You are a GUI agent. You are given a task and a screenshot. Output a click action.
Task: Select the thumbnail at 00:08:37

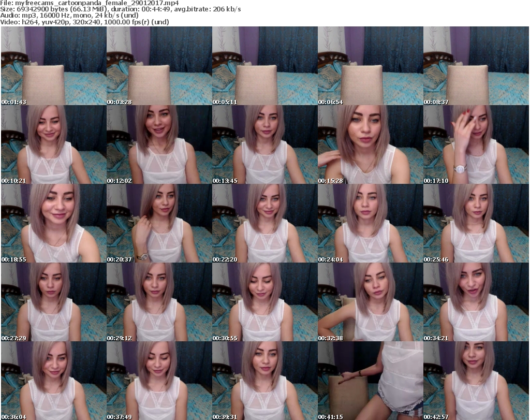pos(476,66)
